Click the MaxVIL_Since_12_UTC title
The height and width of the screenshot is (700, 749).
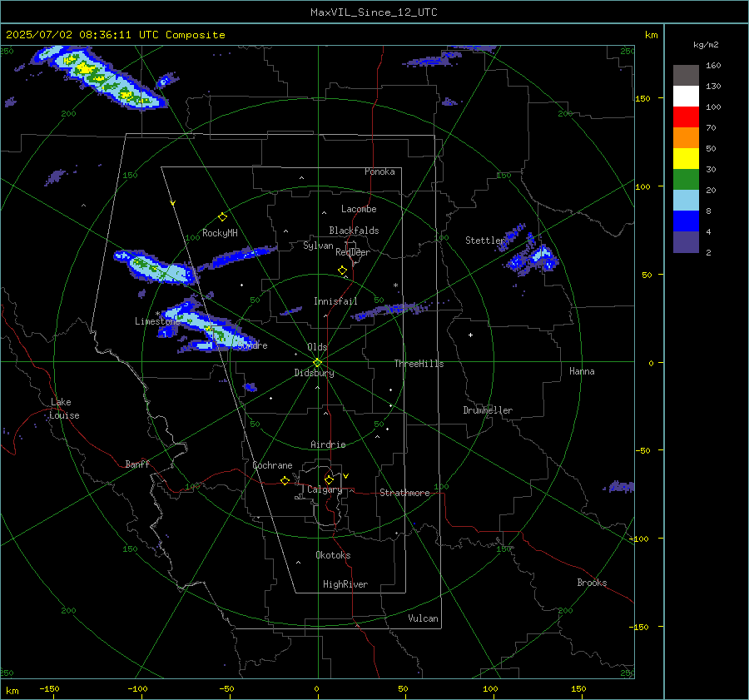click(374, 12)
